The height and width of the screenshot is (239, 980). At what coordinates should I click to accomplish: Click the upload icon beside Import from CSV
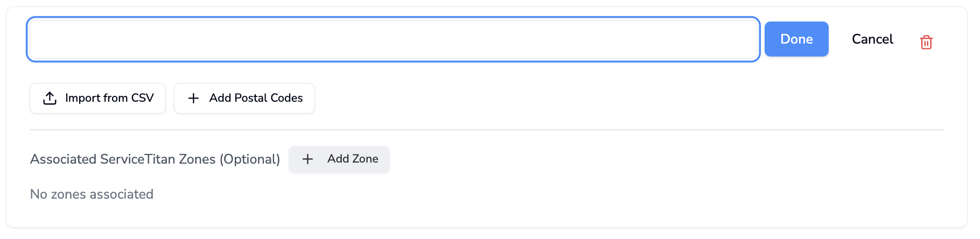pyautogui.click(x=50, y=98)
